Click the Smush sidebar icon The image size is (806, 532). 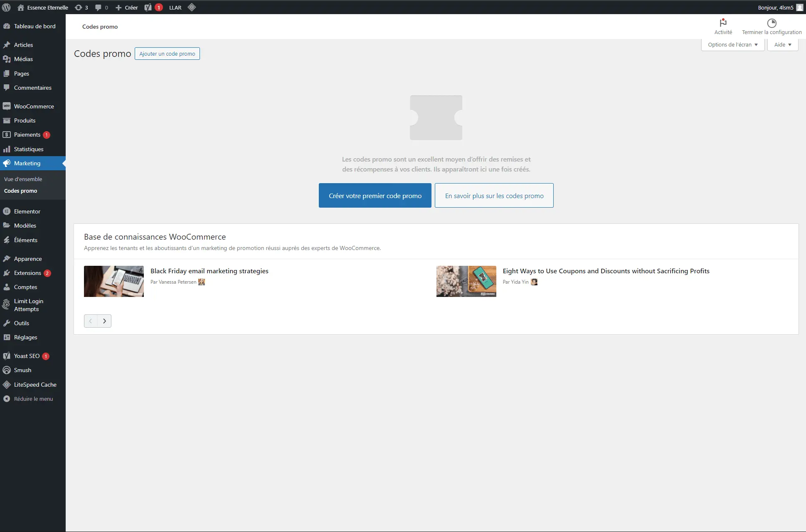coord(7,370)
